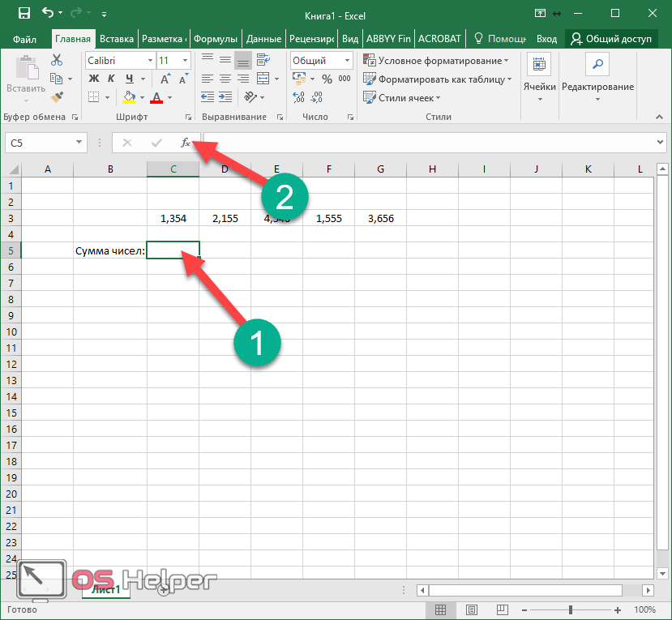Image resolution: width=672 pixels, height=620 pixels.
Task: Click the zoom slider in status bar
Action: click(x=571, y=609)
